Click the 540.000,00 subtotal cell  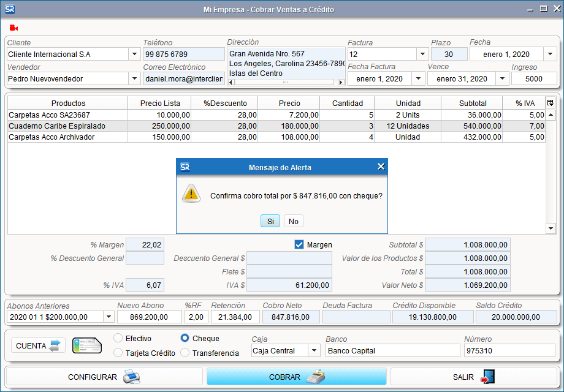(x=472, y=126)
